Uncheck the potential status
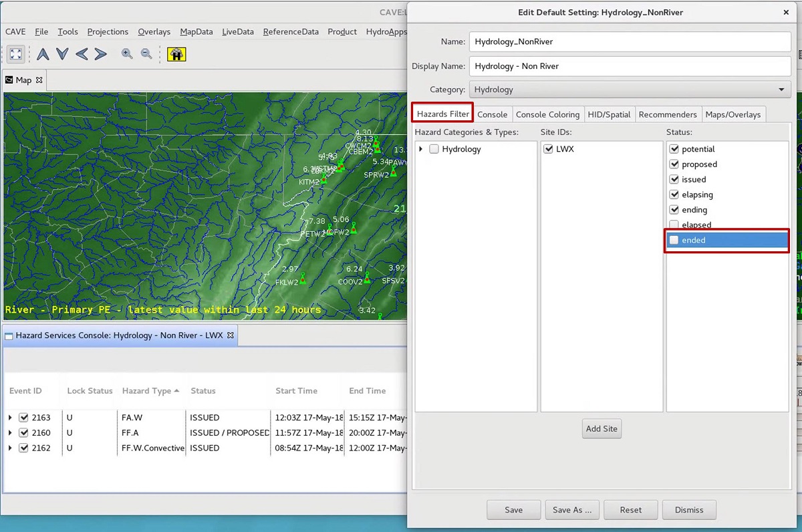802x532 pixels. pyautogui.click(x=674, y=149)
